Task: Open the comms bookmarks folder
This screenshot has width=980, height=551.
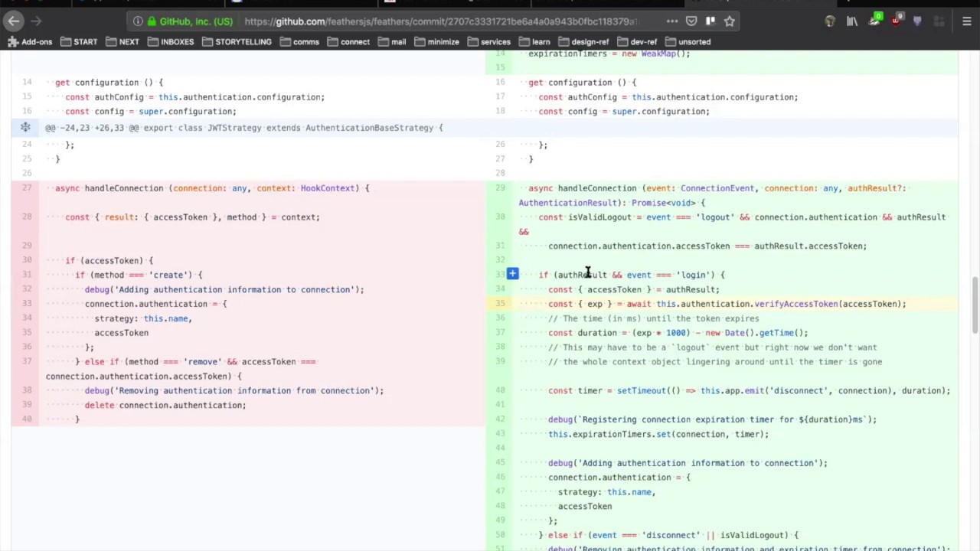Action: coord(299,42)
